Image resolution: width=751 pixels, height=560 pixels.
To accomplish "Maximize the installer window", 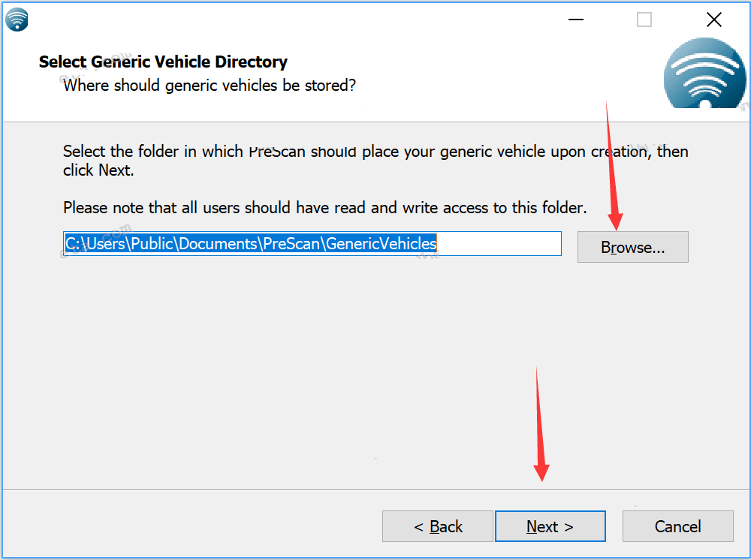I will click(644, 20).
